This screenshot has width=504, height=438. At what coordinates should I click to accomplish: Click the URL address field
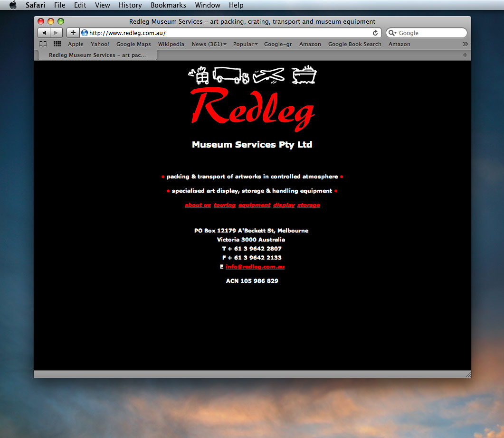[230, 33]
